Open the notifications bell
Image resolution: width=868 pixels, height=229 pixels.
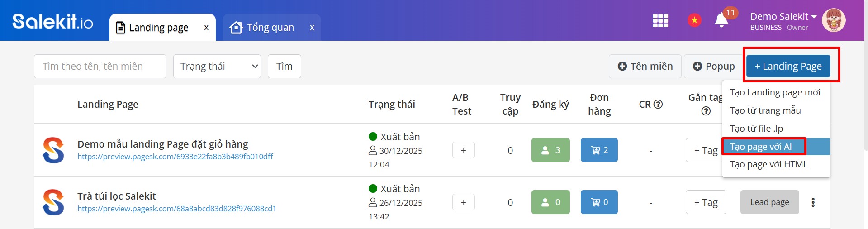pyautogui.click(x=721, y=20)
